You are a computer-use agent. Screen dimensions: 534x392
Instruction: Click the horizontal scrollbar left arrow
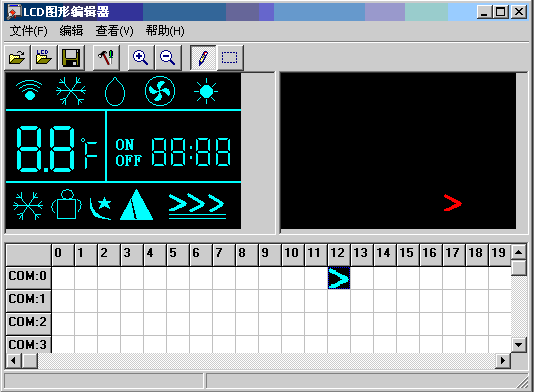pos(14,361)
